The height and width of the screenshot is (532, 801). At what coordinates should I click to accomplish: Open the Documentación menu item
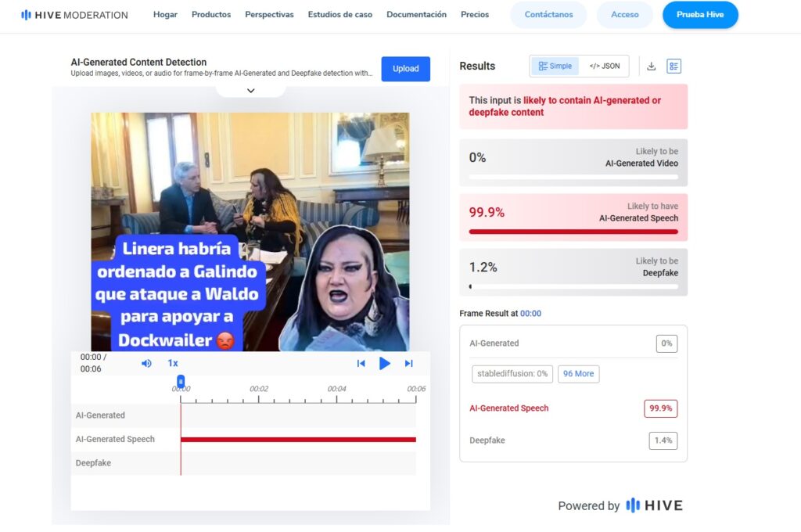click(x=416, y=14)
